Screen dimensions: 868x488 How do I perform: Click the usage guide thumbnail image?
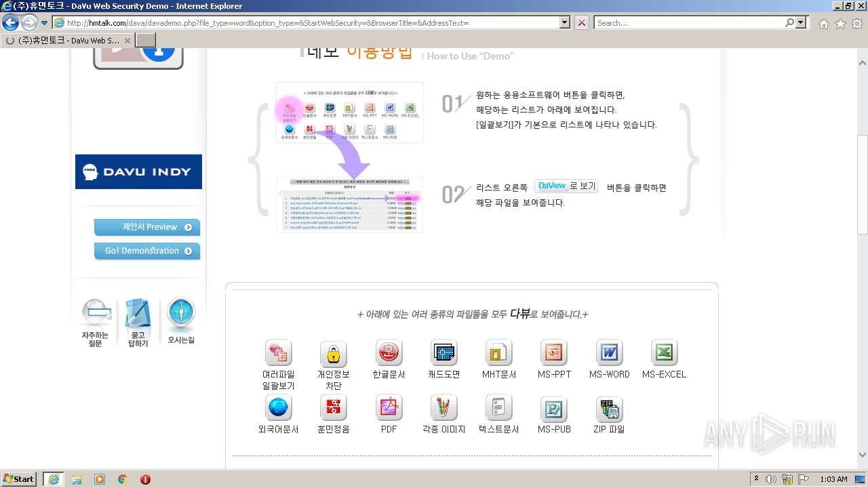click(x=349, y=157)
